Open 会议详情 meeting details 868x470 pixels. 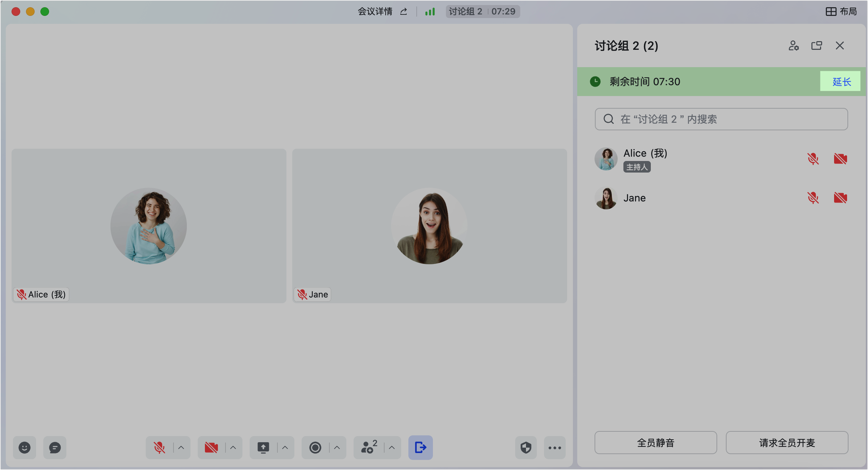375,12
